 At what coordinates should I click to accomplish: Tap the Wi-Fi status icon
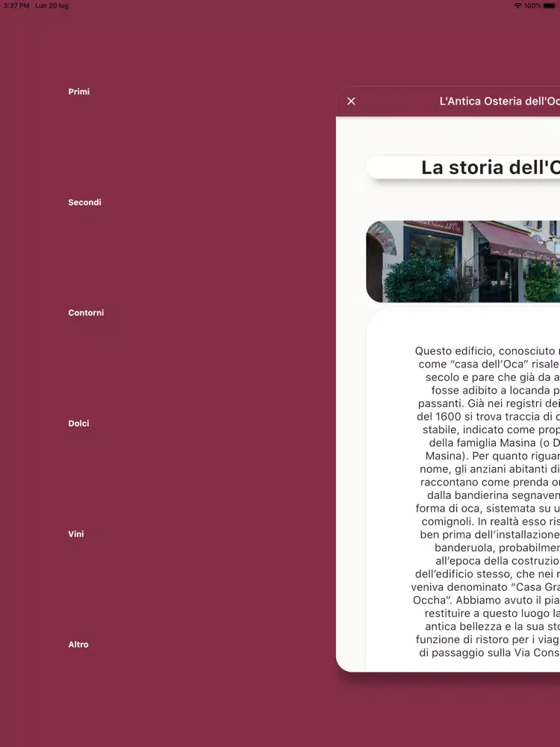(x=517, y=6)
